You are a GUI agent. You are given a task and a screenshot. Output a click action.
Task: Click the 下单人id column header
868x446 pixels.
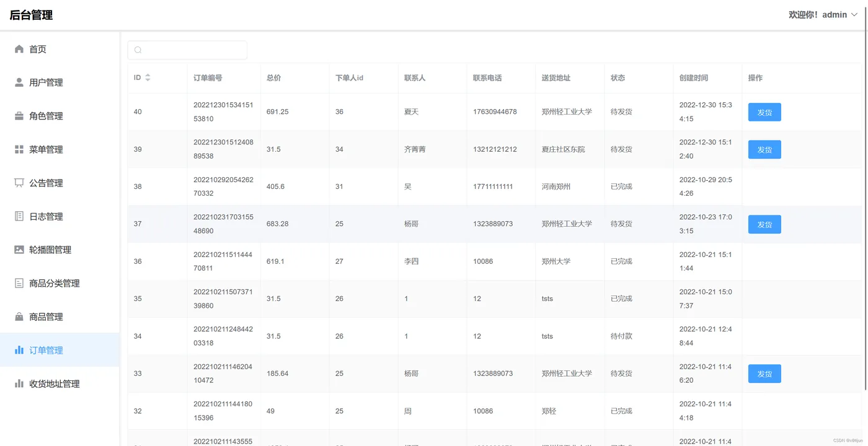click(x=349, y=78)
